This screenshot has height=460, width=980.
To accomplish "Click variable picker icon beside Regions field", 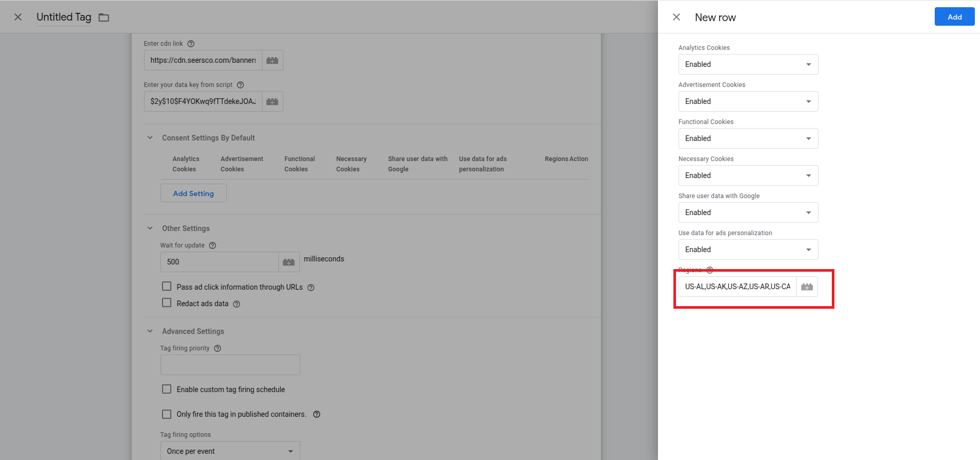I will pyautogui.click(x=807, y=287).
